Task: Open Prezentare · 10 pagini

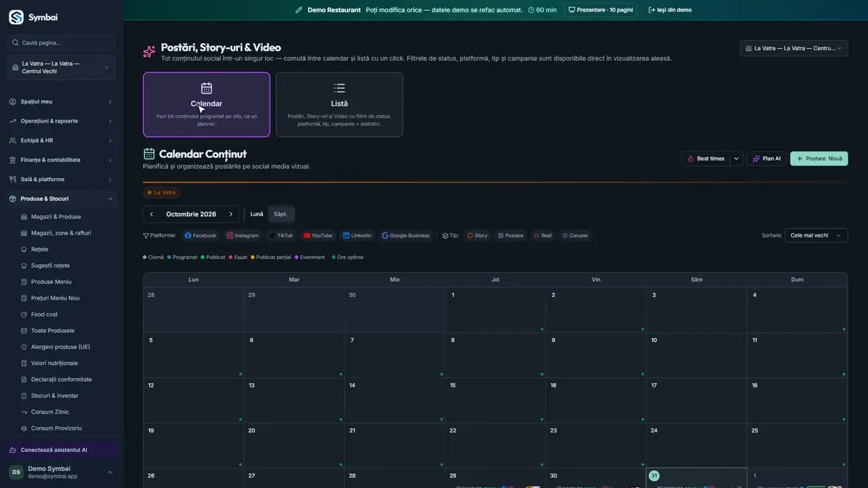Action: coord(600,10)
